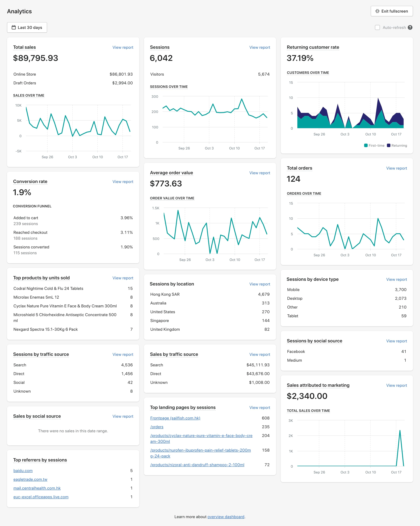The image size is (420, 526).
Task: View report for Total orders
Action: click(x=396, y=168)
